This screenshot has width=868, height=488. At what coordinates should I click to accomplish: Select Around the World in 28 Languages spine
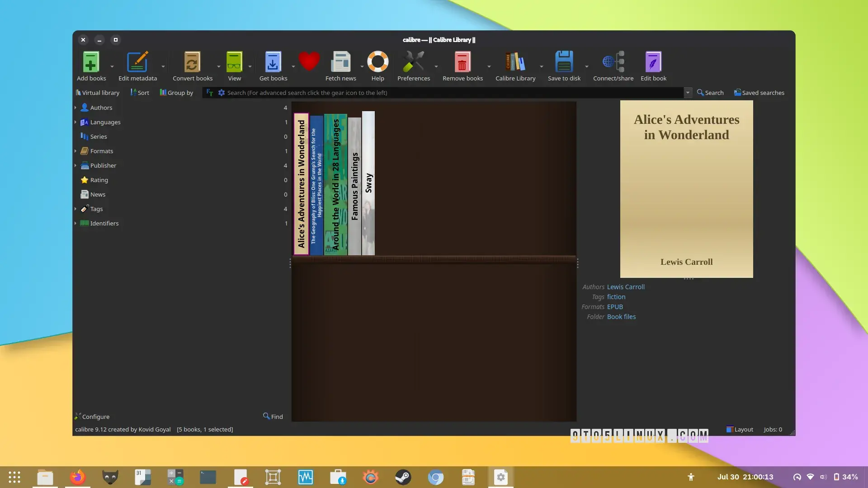coord(335,184)
